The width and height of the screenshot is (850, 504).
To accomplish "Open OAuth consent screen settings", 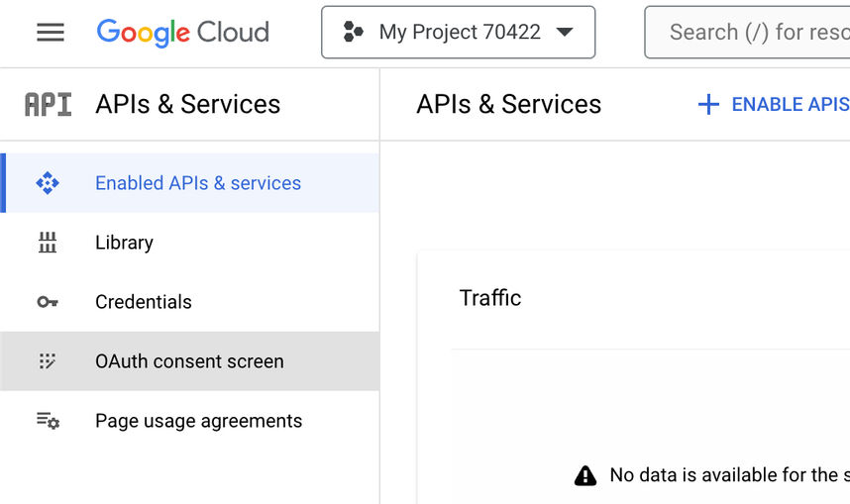I will point(190,361).
